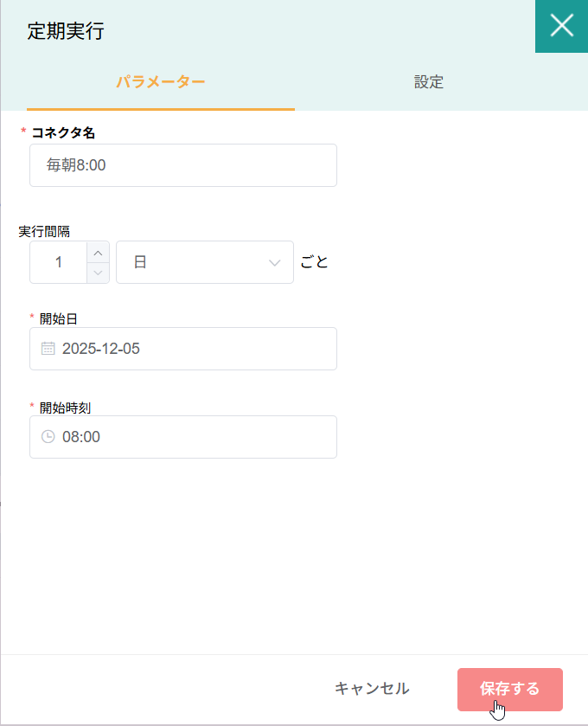This screenshot has width=588, height=726.
Task: Click the calendar icon in 開始日
Action: pyautogui.click(x=48, y=349)
